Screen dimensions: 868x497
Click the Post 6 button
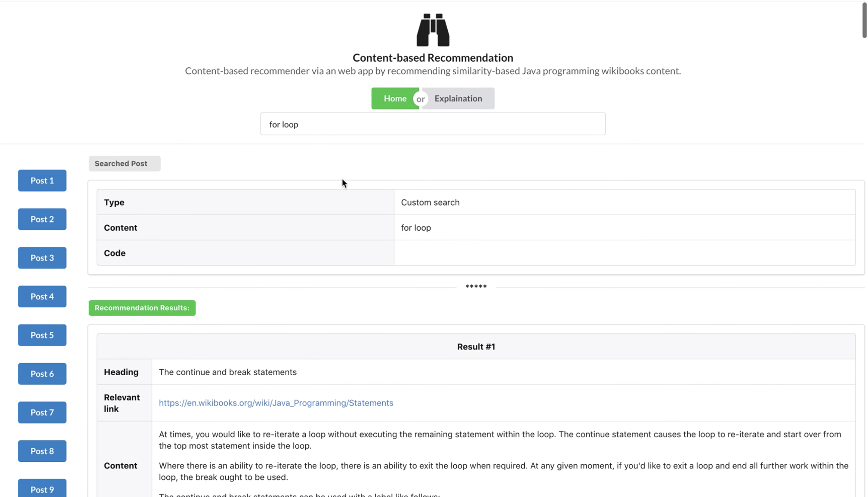click(42, 374)
